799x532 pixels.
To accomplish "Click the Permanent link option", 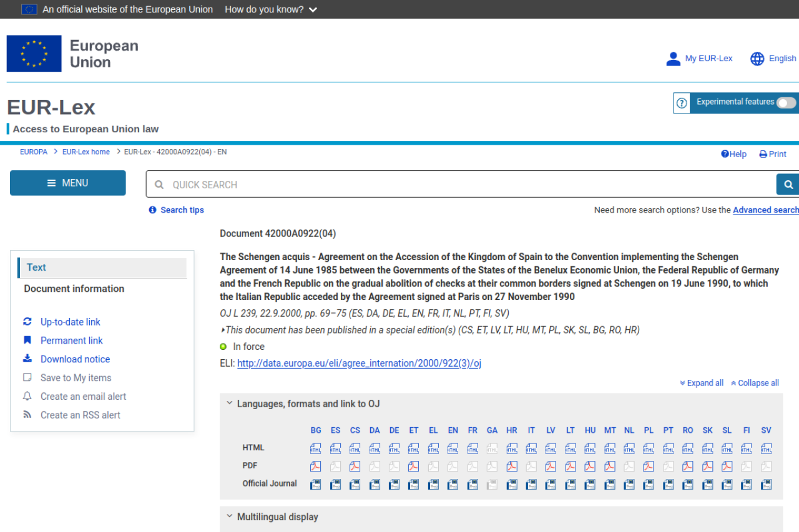I will click(x=72, y=341).
